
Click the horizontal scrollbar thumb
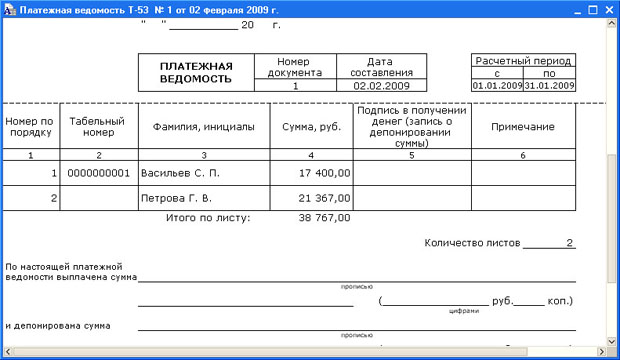(x=270, y=351)
